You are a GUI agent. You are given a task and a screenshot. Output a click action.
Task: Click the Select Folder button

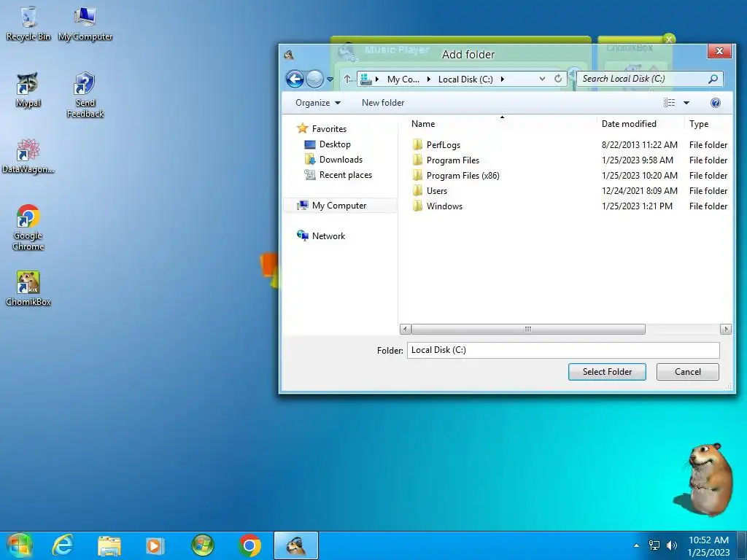607,372
